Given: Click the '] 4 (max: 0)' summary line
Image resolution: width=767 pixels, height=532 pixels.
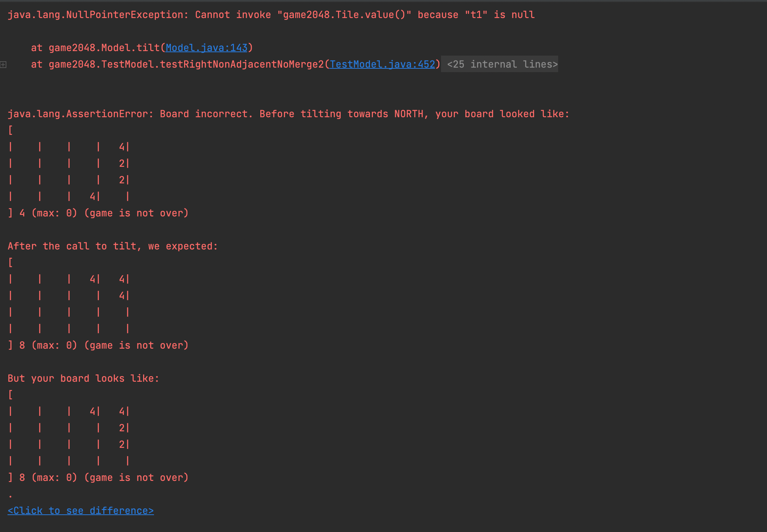Looking at the screenshot, I should (98, 213).
